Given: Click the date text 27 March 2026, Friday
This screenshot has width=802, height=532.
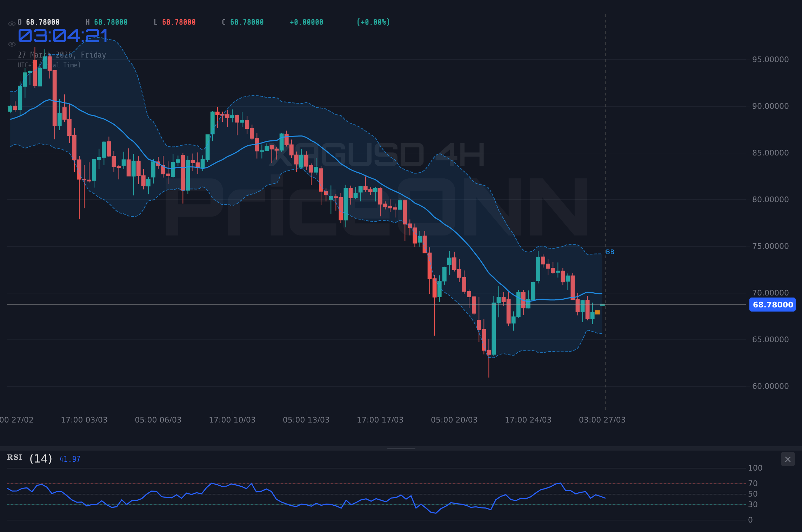Looking at the screenshot, I should pyautogui.click(x=62, y=55).
